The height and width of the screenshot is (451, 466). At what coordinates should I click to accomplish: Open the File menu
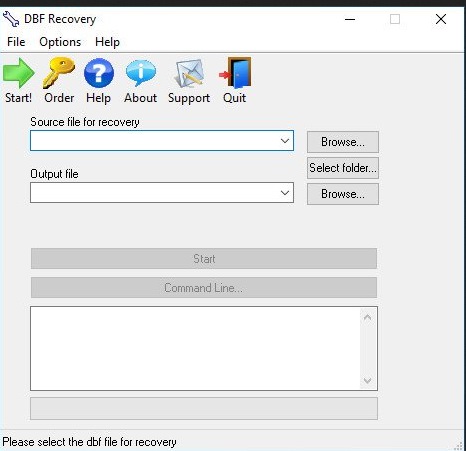pyautogui.click(x=16, y=42)
